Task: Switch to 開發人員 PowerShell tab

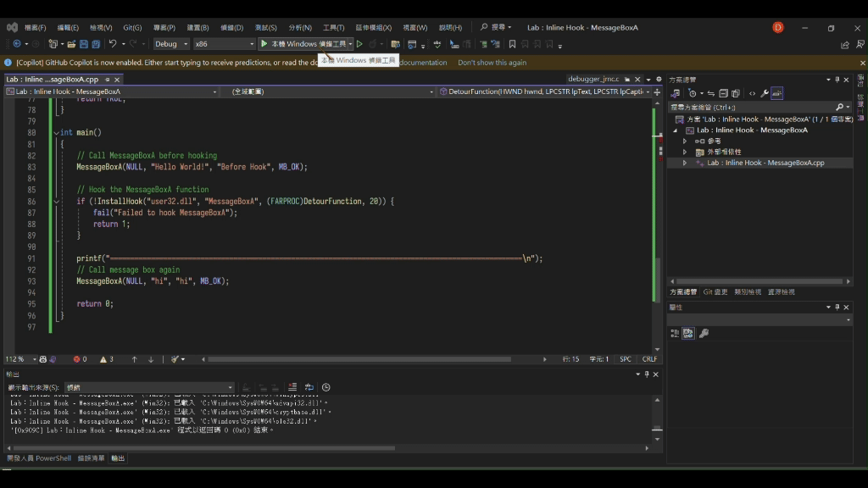Action: point(39,458)
